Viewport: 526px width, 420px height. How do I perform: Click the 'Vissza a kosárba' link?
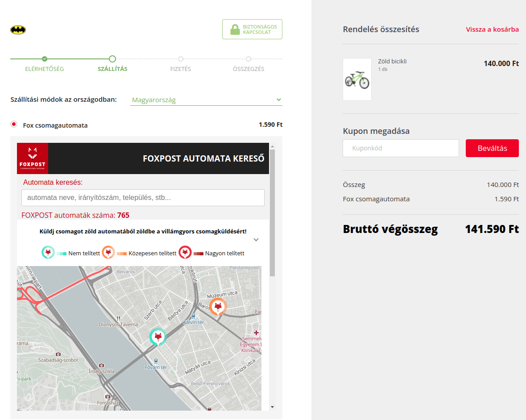(x=492, y=29)
